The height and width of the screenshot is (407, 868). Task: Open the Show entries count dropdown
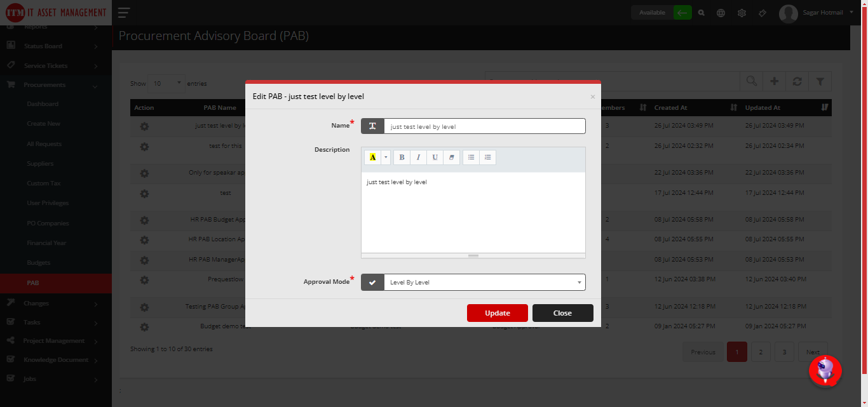[166, 83]
